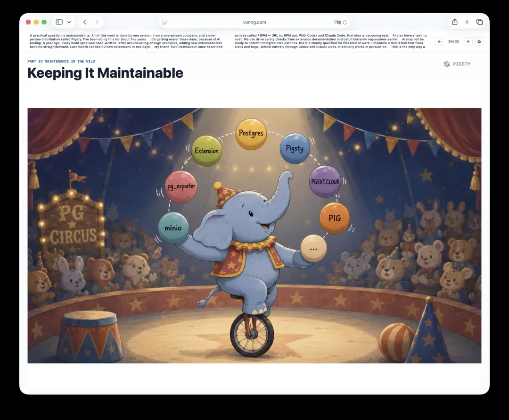Minimize the Safari window

tap(36, 22)
